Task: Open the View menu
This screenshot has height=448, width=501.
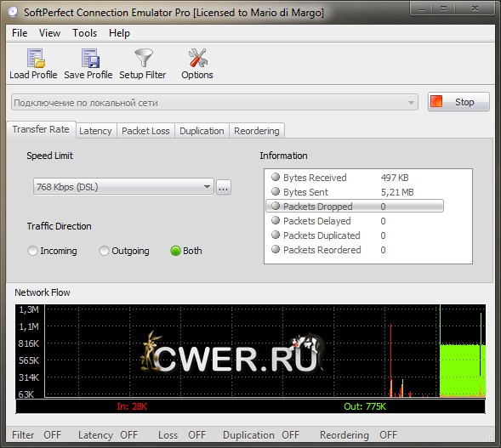Action: 49,33
